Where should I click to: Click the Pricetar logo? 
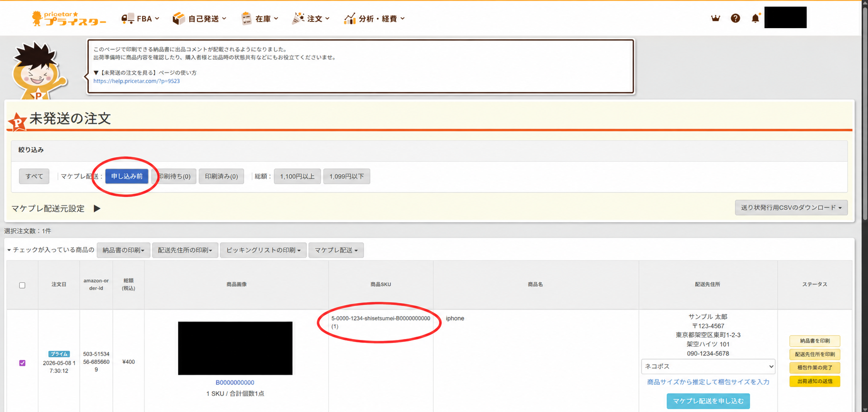click(x=69, y=19)
